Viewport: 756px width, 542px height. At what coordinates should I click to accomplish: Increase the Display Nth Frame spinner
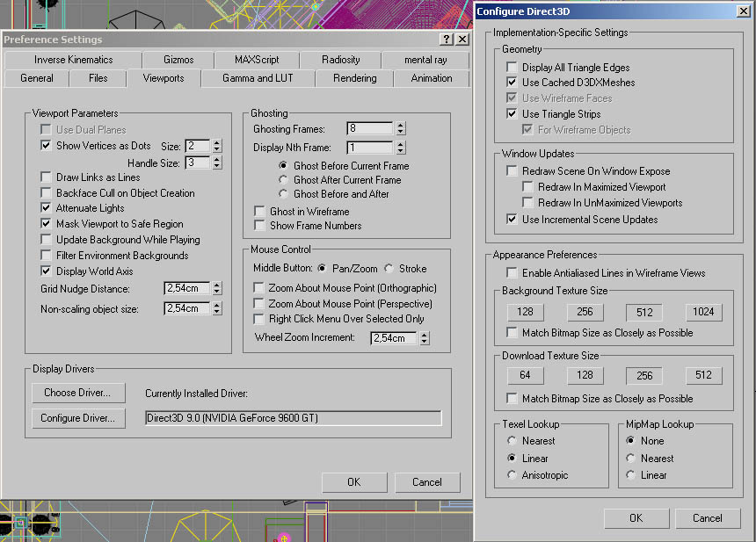(401, 144)
